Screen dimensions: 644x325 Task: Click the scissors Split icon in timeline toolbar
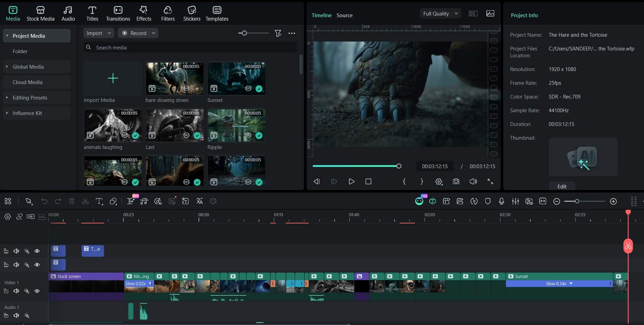86,201
